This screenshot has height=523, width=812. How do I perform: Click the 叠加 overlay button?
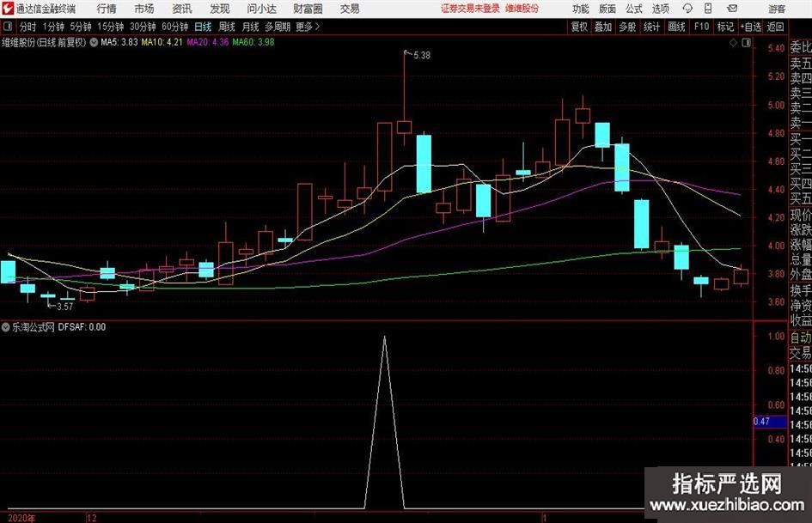click(603, 27)
